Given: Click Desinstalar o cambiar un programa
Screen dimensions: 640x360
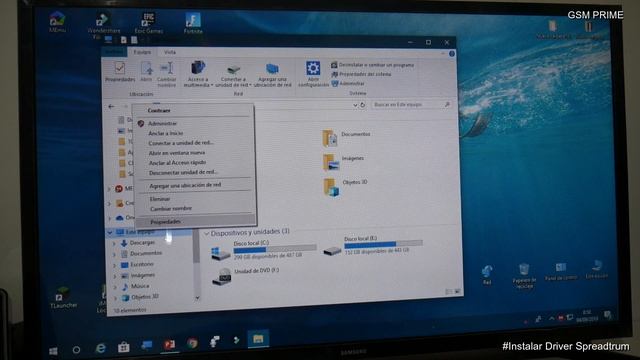Looking at the screenshot, I should (x=372, y=65).
